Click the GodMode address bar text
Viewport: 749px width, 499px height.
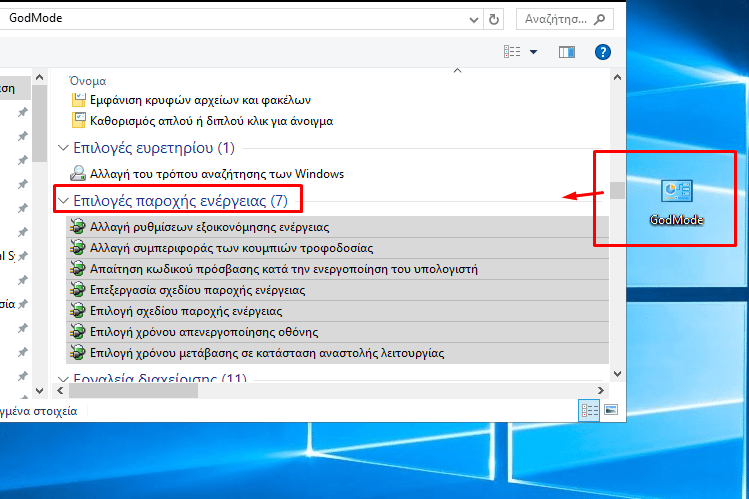click(36, 18)
